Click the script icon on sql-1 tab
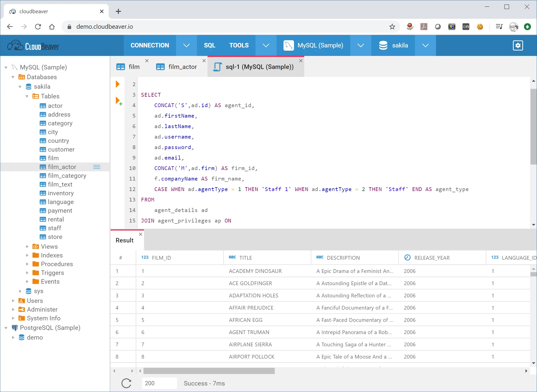The image size is (537, 392). [217, 66]
